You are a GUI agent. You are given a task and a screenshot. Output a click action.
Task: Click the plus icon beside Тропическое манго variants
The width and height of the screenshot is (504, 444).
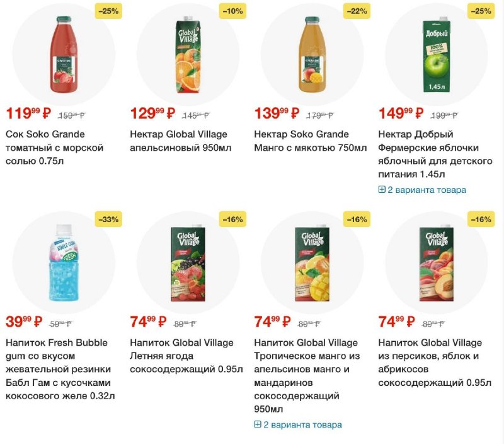[x=258, y=424]
